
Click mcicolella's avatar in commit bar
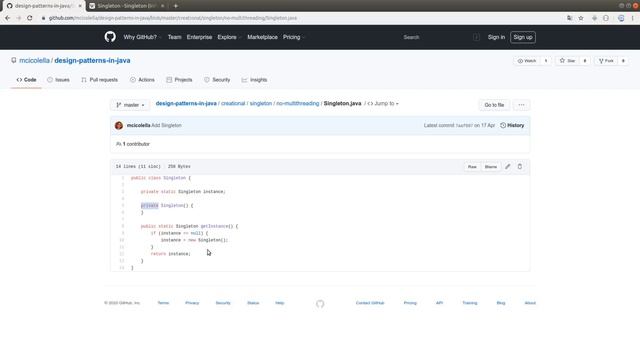coord(119,125)
